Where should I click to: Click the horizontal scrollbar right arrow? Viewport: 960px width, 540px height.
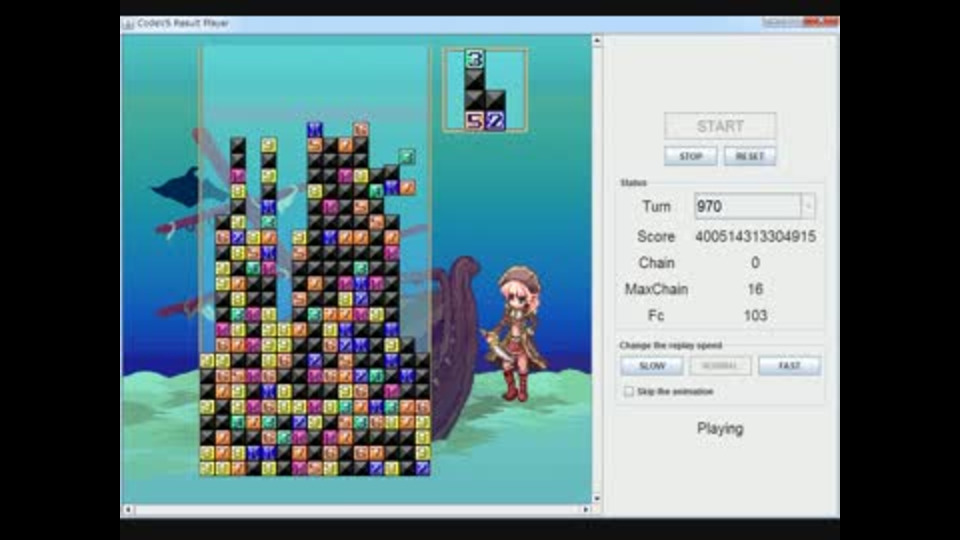[586, 509]
